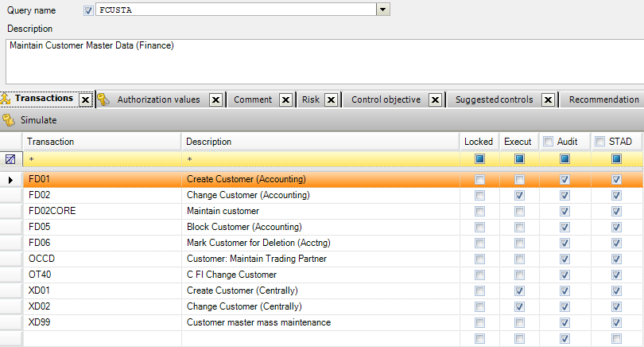Toggle the Query name checkbox
The height and width of the screenshot is (347, 644).
coord(88,10)
